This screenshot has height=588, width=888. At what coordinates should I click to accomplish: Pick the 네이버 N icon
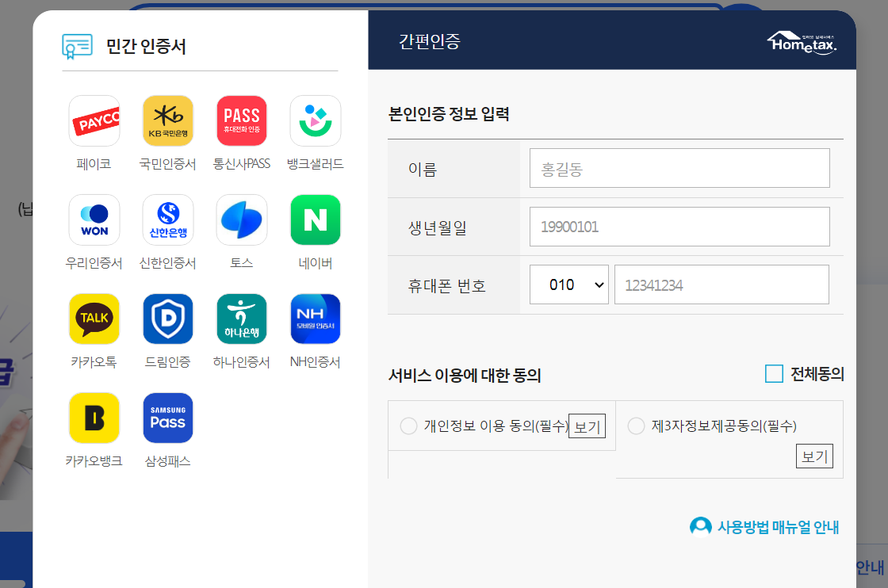(316, 220)
